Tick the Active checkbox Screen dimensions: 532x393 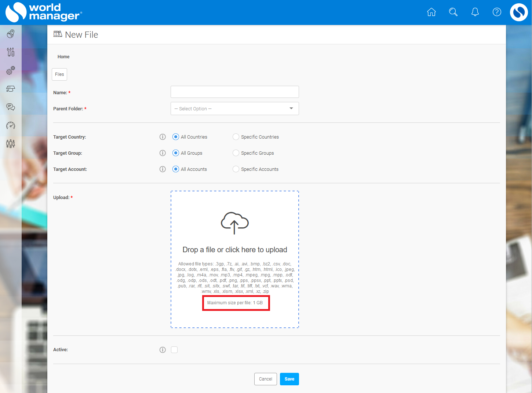[174, 350]
